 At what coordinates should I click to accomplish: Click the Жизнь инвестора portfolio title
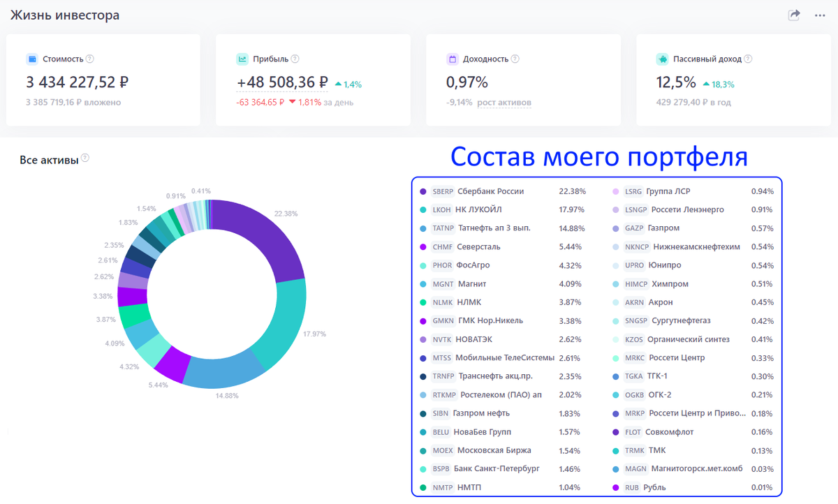coord(65,15)
